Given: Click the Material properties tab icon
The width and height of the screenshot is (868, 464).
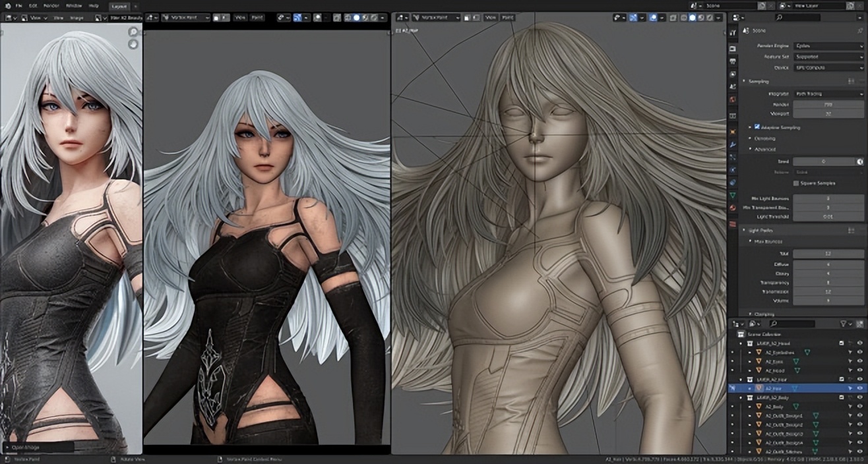Looking at the screenshot, I should click(x=733, y=209).
